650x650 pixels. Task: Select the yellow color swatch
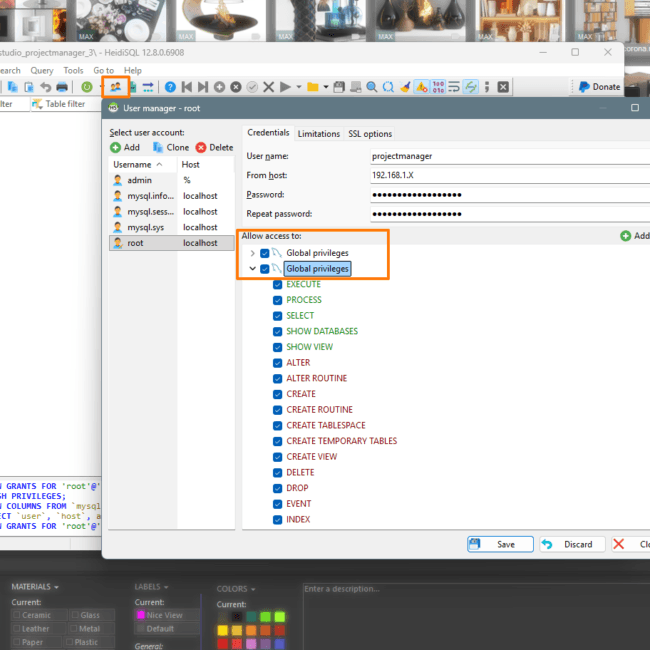pos(223,631)
